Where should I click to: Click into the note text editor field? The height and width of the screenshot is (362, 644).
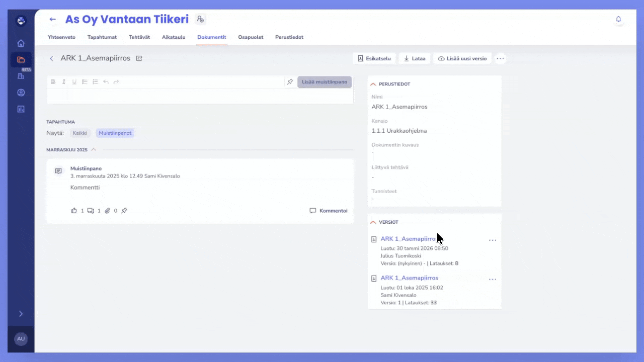(200, 96)
